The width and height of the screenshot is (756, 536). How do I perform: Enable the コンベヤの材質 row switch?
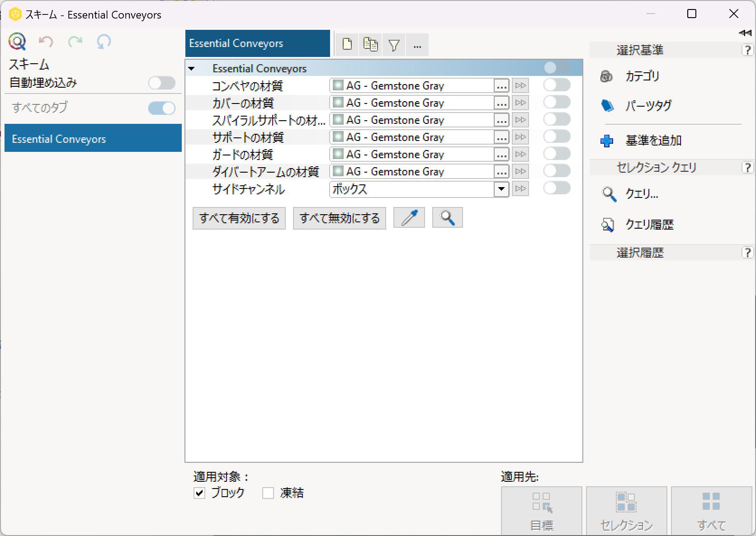point(557,85)
